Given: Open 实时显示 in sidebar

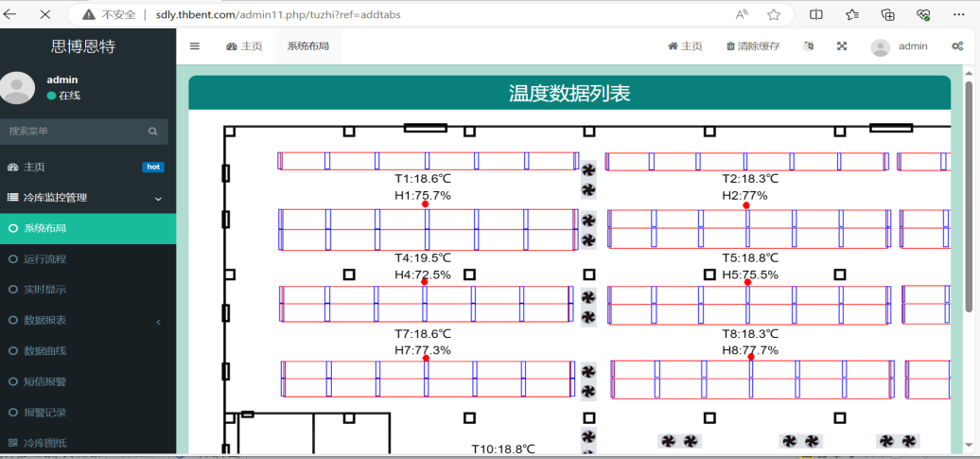Looking at the screenshot, I should (45, 290).
